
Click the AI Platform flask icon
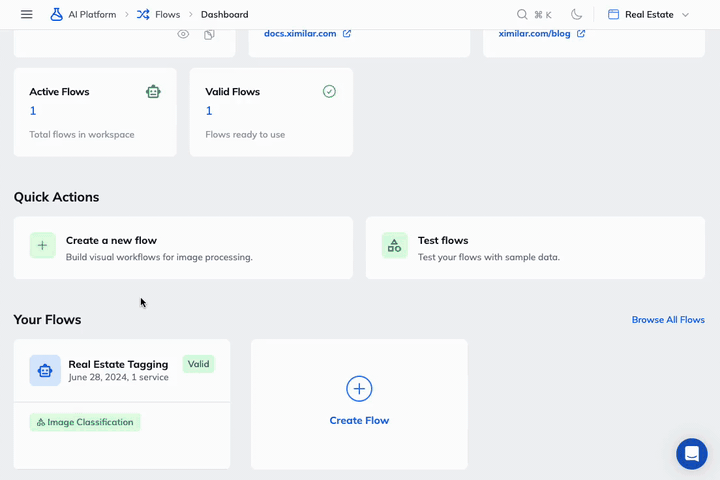57,15
